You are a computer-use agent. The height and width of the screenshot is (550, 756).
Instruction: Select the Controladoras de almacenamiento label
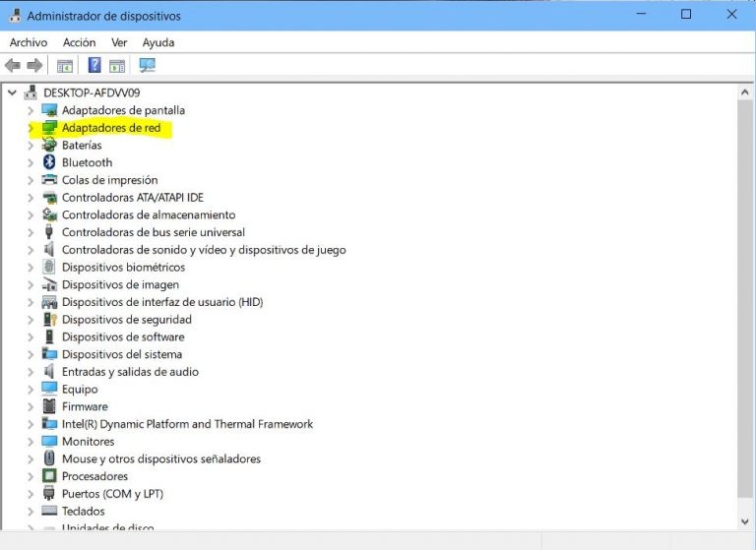(149, 214)
